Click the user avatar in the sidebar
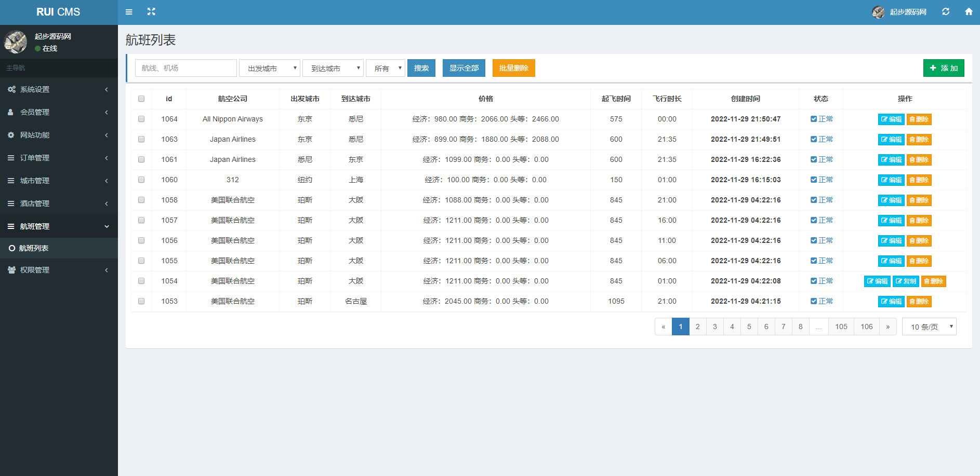The image size is (980, 476). coord(16,42)
